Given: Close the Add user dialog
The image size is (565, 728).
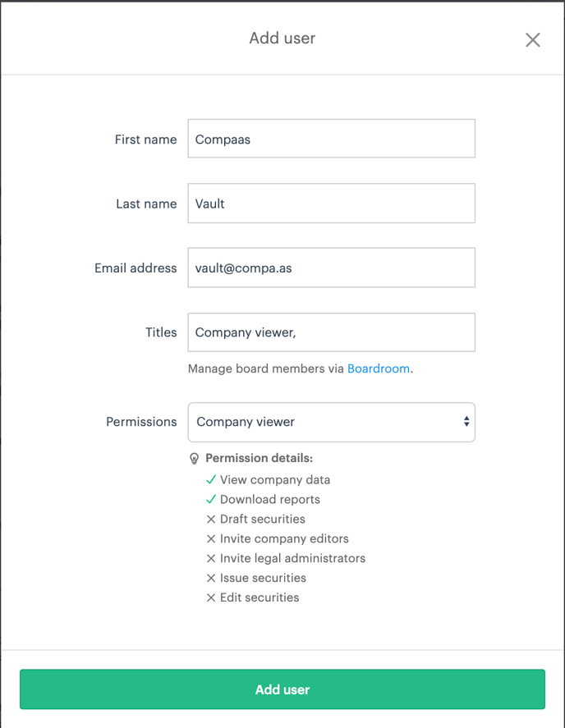Looking at the screenshot, I should 532,40.
